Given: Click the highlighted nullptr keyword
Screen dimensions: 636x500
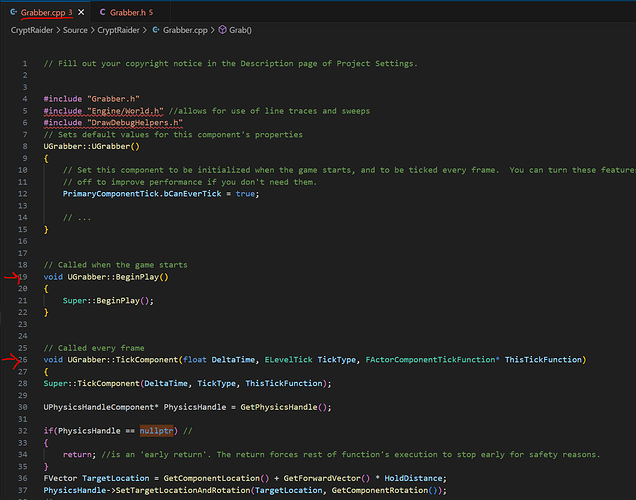Looking at the screenshot, I should coord(157,431).
